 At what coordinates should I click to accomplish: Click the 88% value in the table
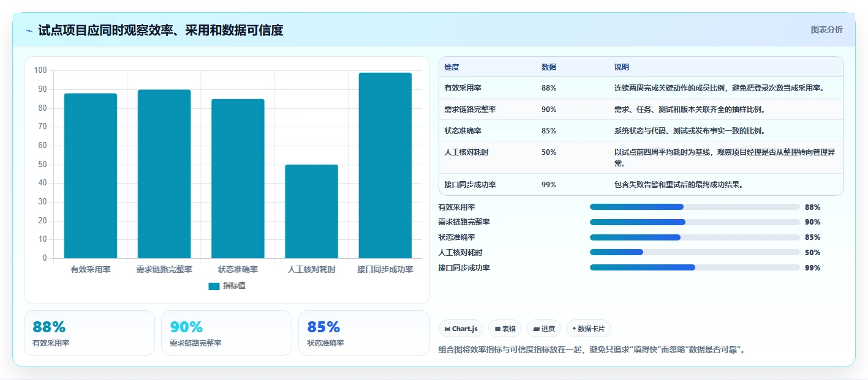click(x=549, y=88)
